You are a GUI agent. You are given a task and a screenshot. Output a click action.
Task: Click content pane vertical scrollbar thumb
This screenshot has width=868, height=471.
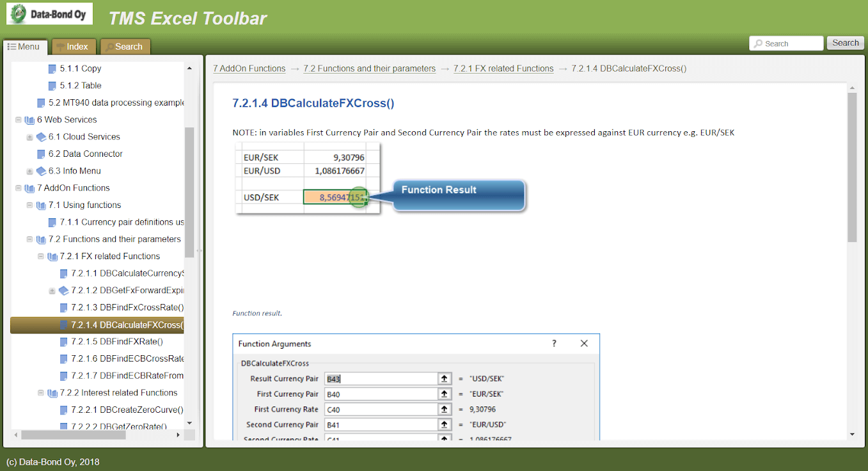pos(852,167)
